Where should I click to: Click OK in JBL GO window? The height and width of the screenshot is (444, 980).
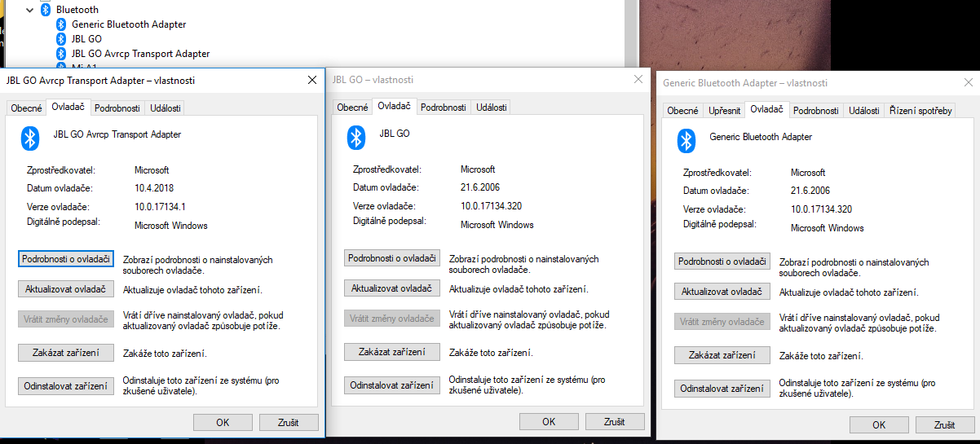[x=549, y=422]
